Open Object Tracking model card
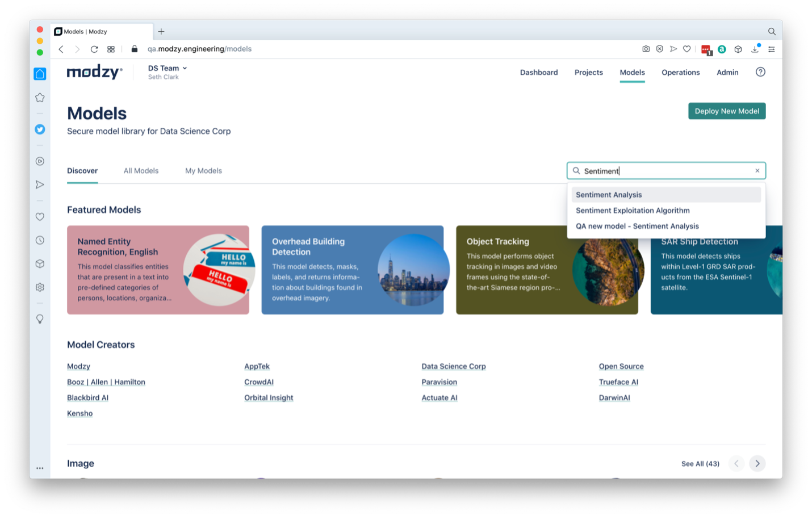Viewport: 812px width, 520px height. click(547, 270)
